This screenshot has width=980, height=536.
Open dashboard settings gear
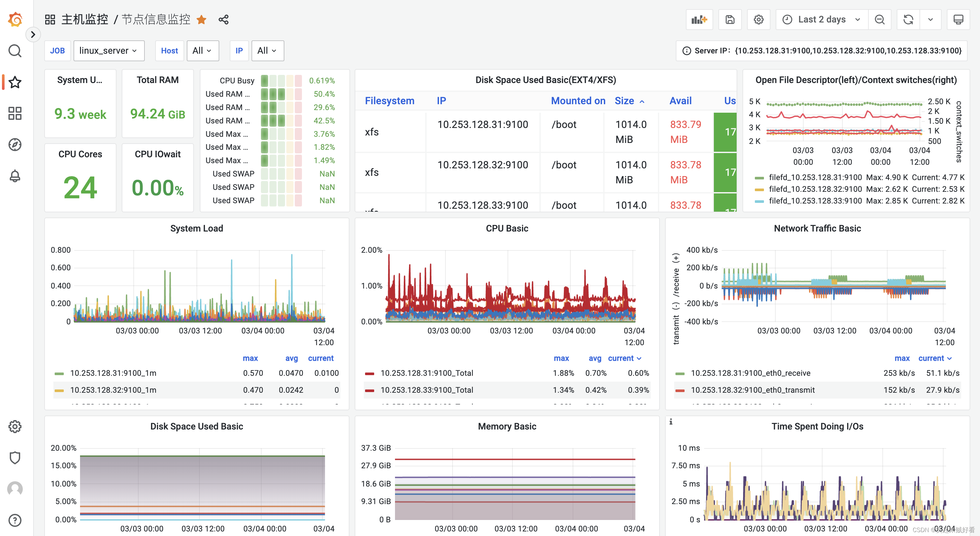758,20
